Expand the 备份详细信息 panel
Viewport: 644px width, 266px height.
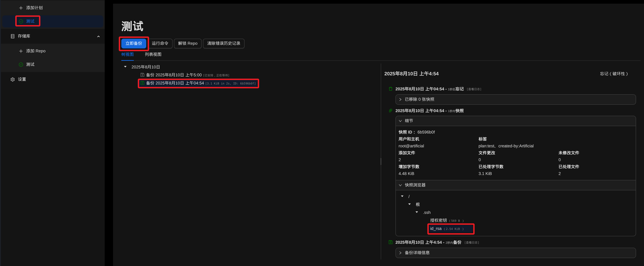point(400,253)
